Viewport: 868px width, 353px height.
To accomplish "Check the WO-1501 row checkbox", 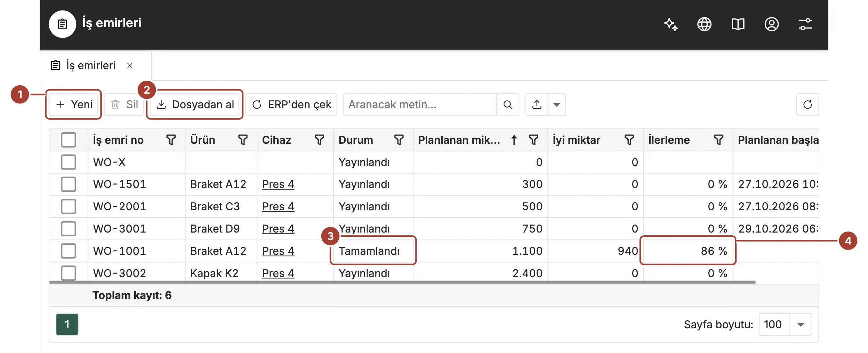I will (69, 184).
